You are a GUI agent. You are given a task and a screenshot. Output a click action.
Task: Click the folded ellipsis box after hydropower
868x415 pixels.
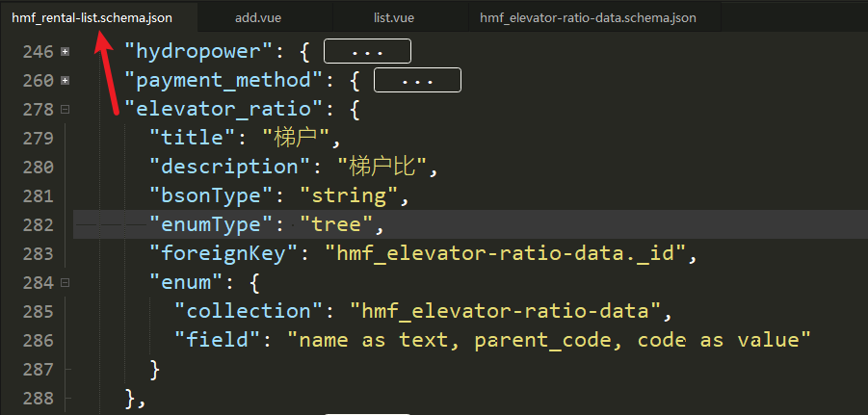pos(368,51)
